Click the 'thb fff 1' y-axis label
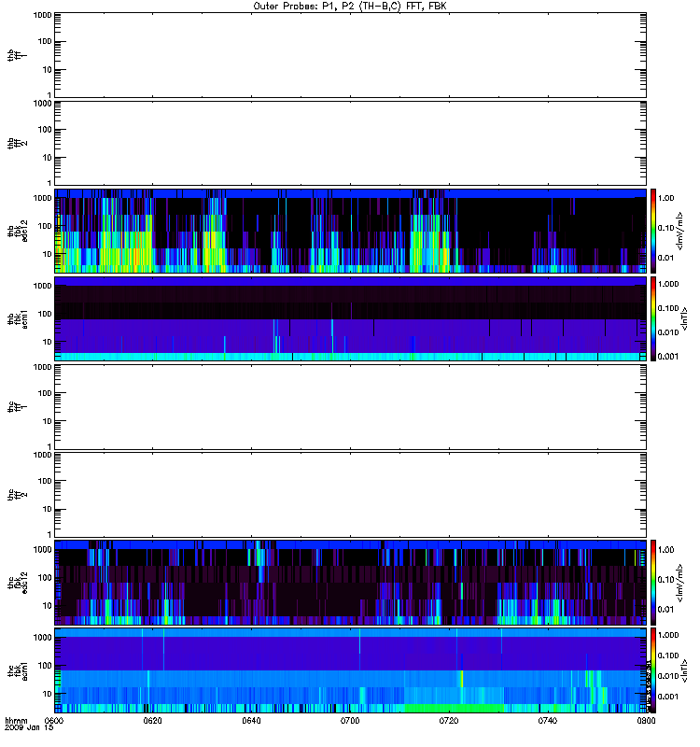Image resolution: width=700 pixels, height=747 pixels. pos(18,55)
